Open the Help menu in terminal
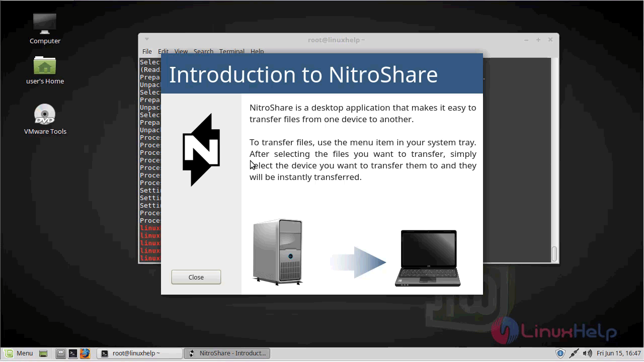 tap(257, 51)
